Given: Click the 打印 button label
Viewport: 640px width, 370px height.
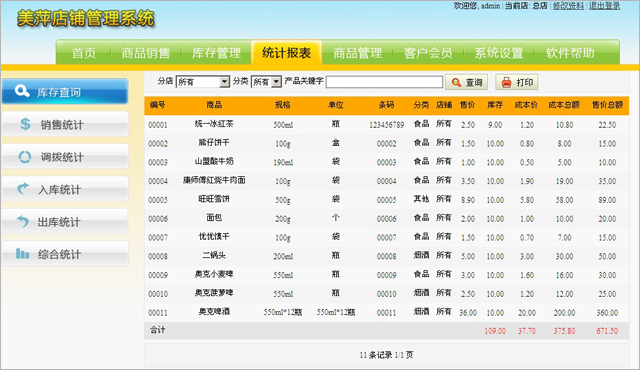Looking at the screenshot, I should click(525, 83).
